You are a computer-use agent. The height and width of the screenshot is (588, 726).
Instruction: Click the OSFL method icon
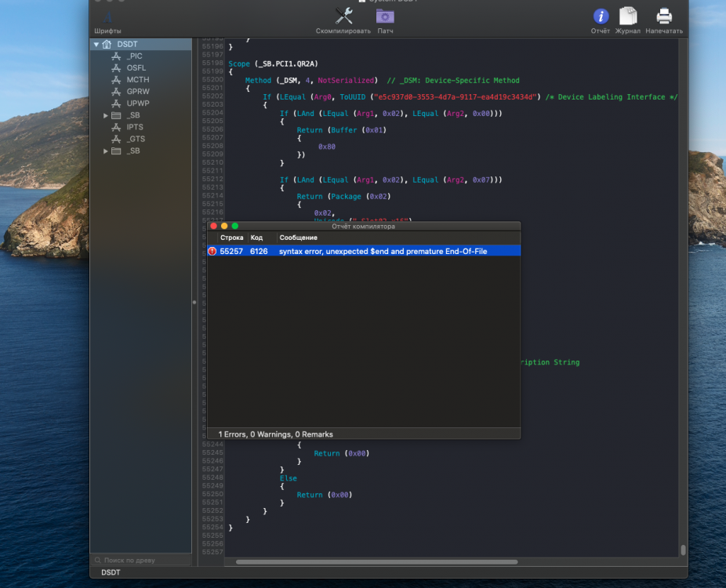(116, 68)
